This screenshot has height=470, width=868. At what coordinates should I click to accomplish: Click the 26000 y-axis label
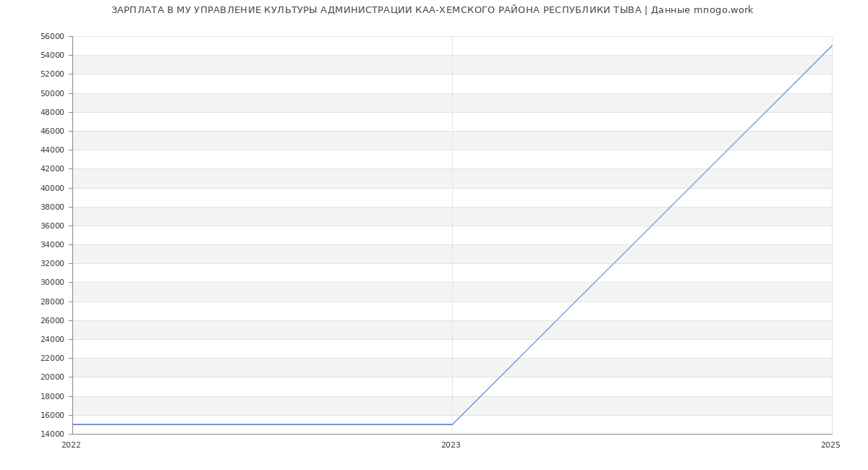tap(53, 320)
